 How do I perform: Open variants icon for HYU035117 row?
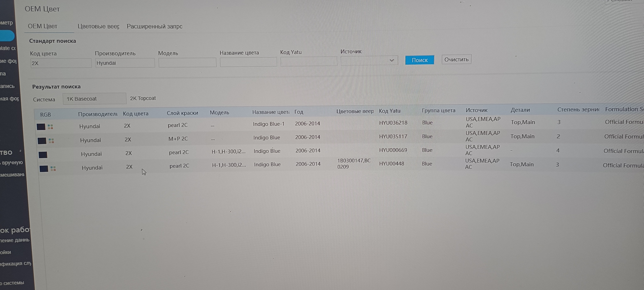tap(51, 141)
